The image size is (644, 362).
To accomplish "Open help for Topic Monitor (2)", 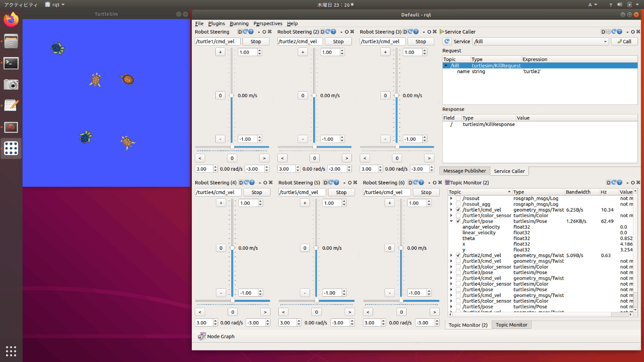I will click(x=620, y=183).
